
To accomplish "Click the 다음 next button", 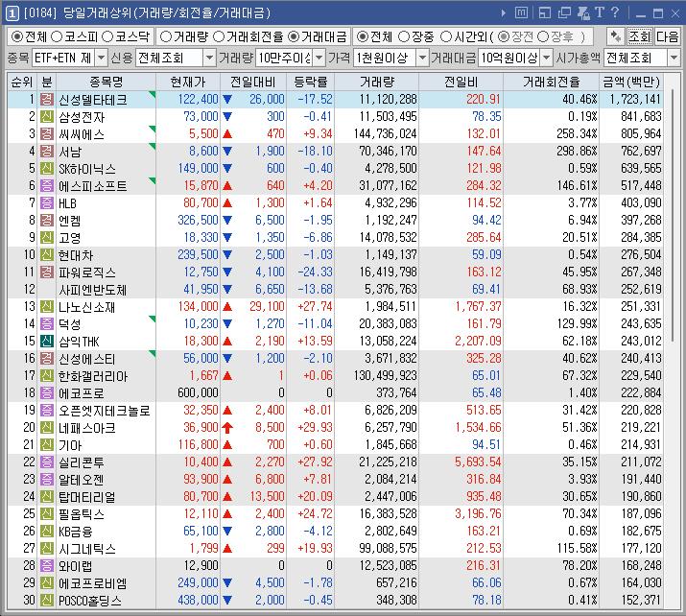I will click(x=667, y=36).
